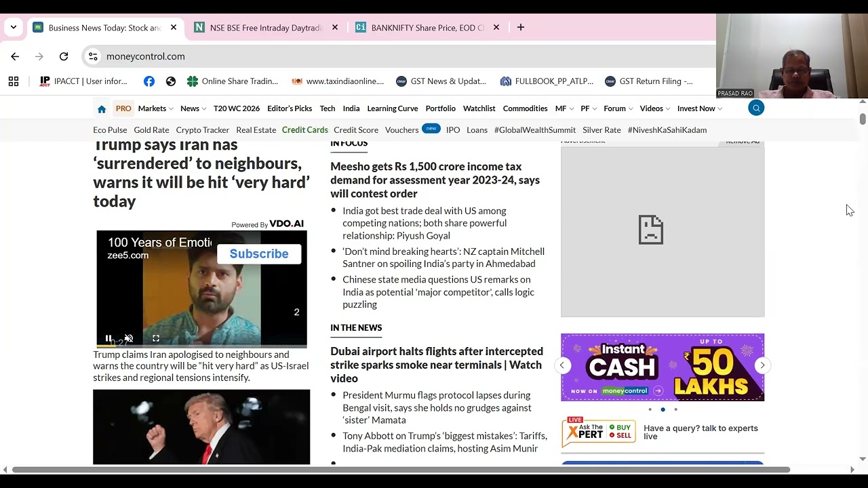Open the Crypto Tracker link

click(203, 130)
